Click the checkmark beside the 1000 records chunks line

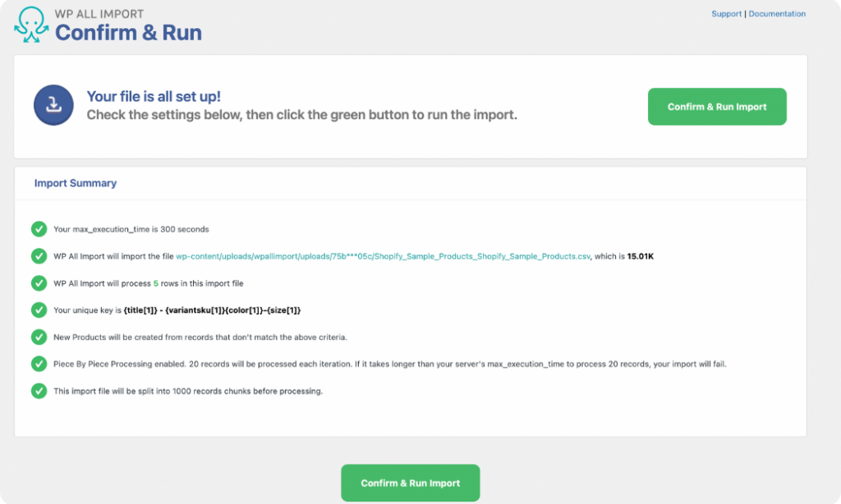coord(39,392)
